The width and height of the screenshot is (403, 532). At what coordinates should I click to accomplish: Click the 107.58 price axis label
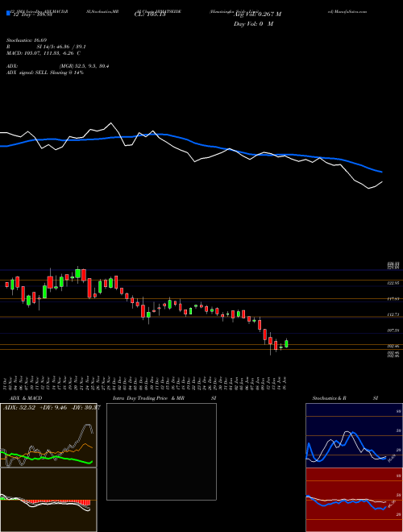click(x=393, y=330)
